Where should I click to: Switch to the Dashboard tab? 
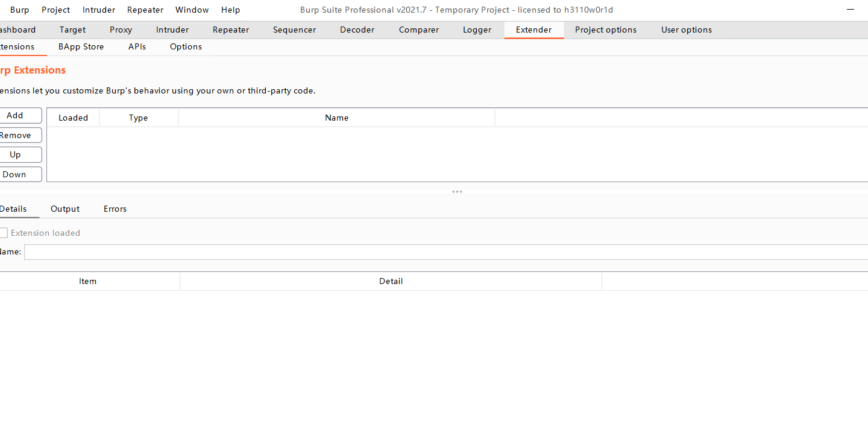coord(18,30)
